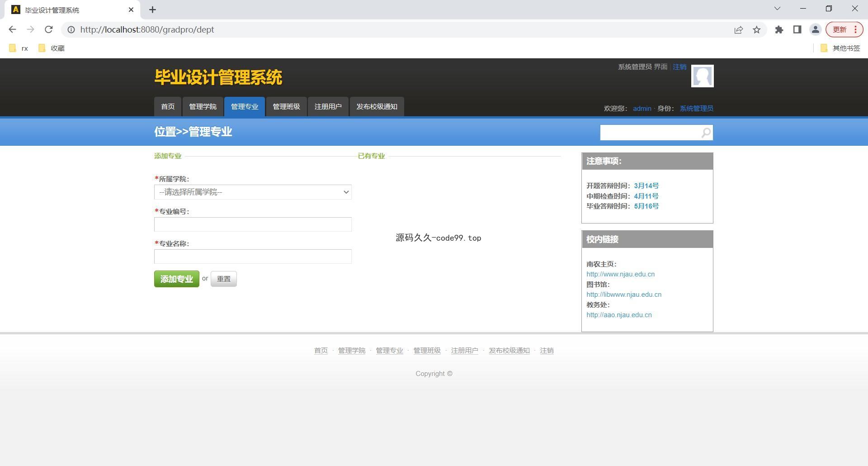Open new tab with plus icon
Image resolution: width=868 pixels, height=466 pixels.
click(152, 10)
